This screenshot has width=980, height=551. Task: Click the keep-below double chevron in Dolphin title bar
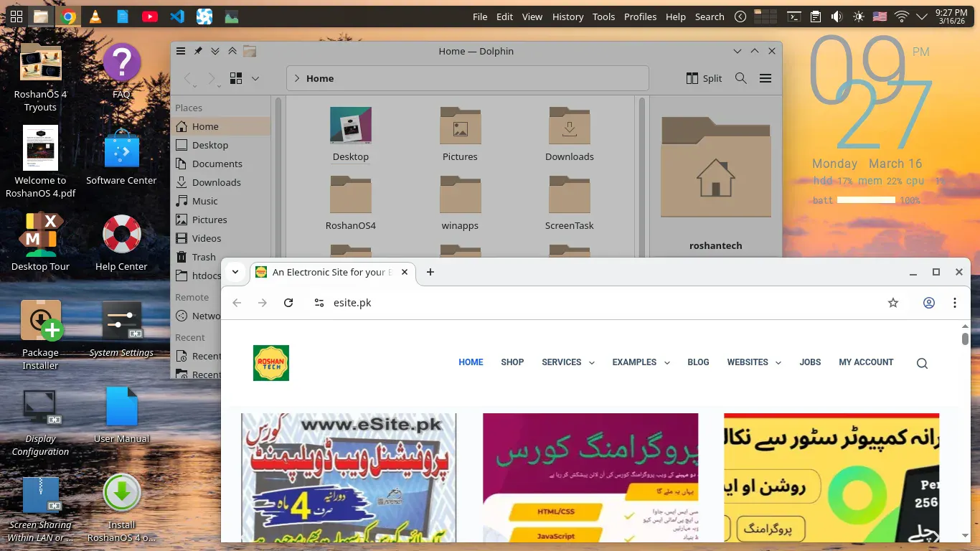click(215, 51)
